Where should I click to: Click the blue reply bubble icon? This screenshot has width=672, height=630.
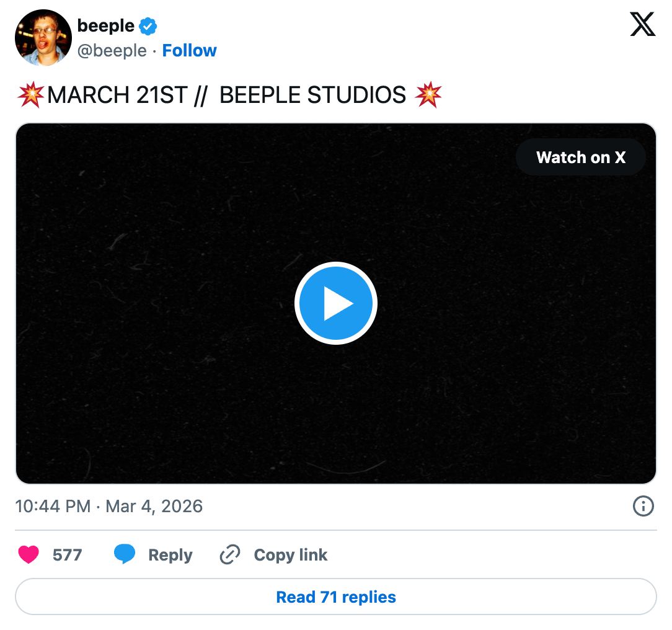pyautogui.click(x=125, y=554)
